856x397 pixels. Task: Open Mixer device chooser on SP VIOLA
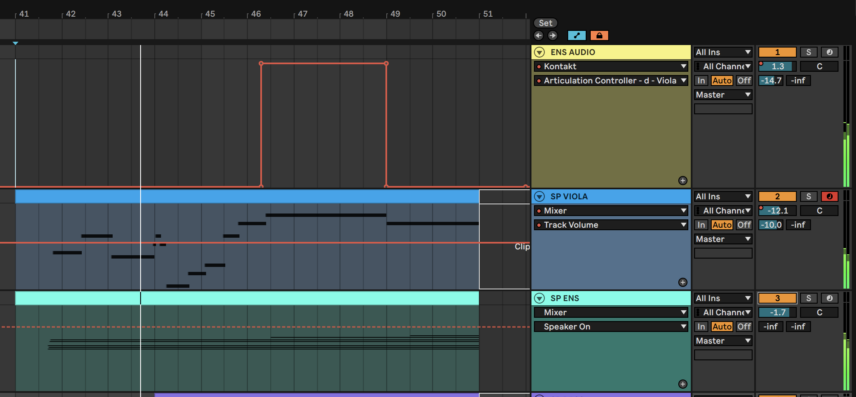coord(611,211)
